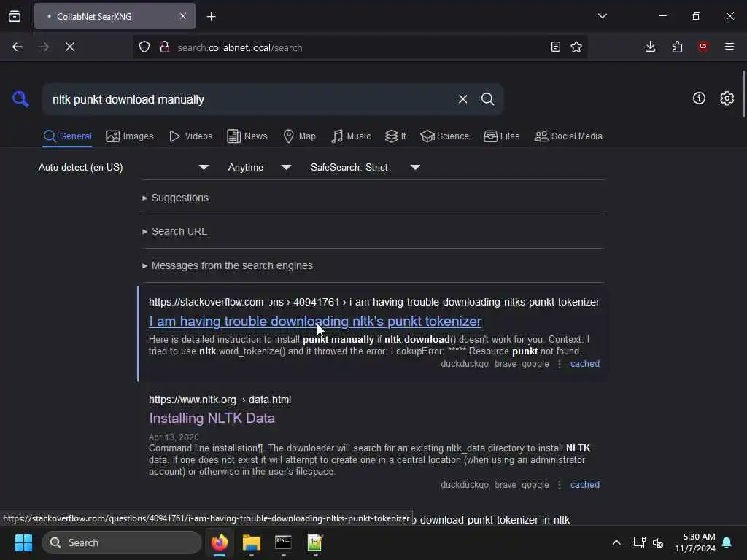Toggle Reader View in address bar

click(555, 47)
